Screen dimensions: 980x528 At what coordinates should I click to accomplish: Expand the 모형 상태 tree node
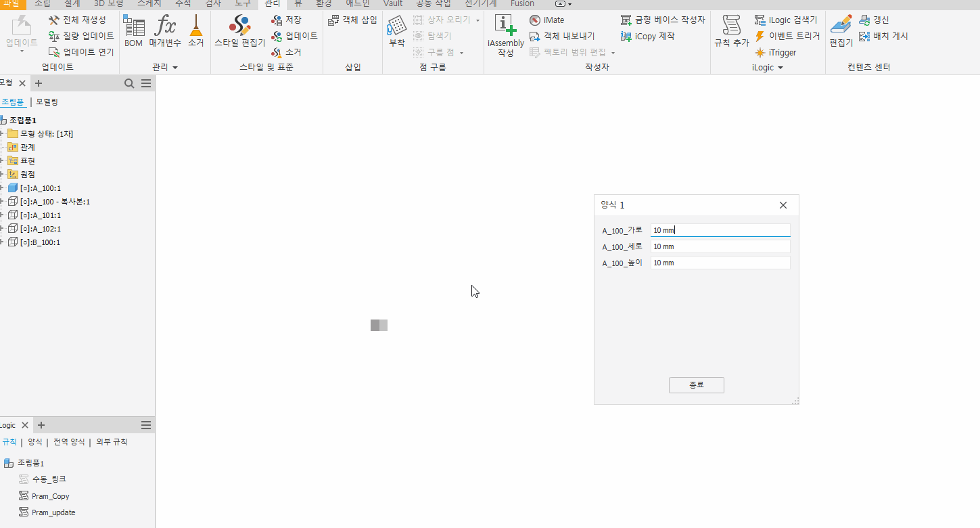tap(2, 134)
